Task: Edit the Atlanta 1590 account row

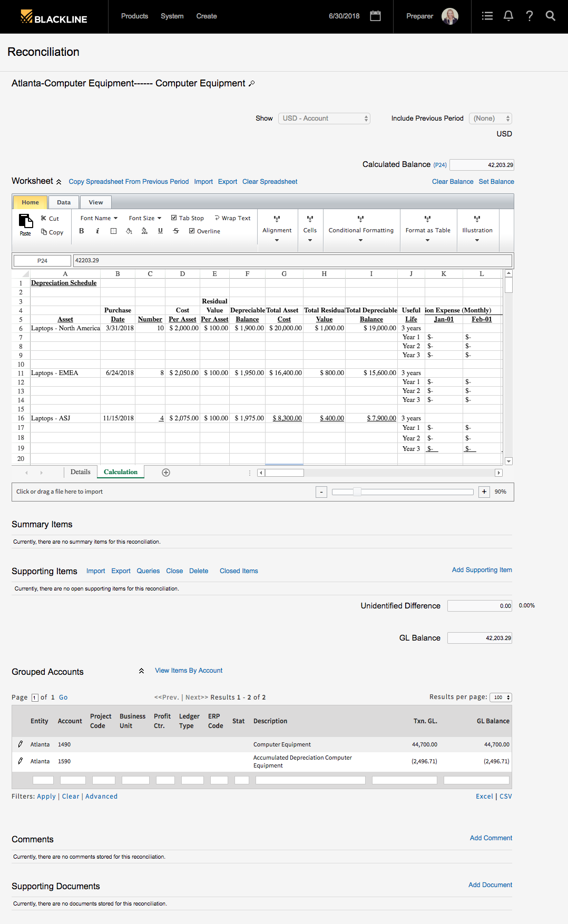Action: 20,761
